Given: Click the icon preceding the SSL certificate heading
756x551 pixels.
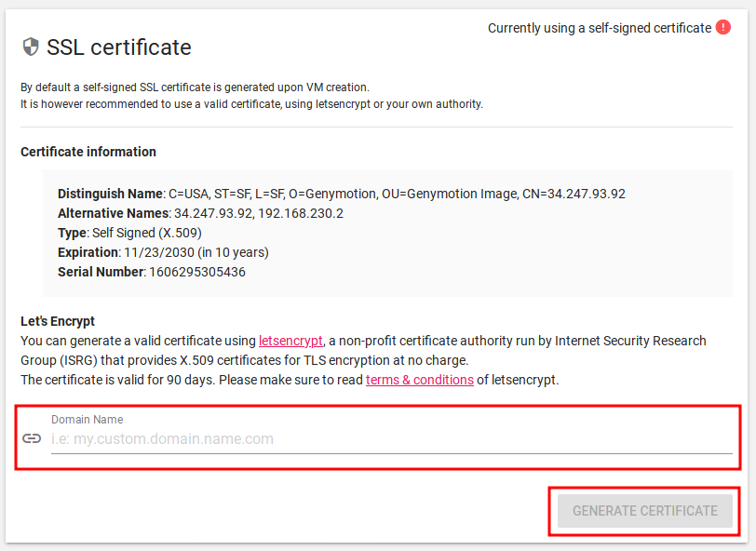Looking at the screenshot, I should click(29, 47).
